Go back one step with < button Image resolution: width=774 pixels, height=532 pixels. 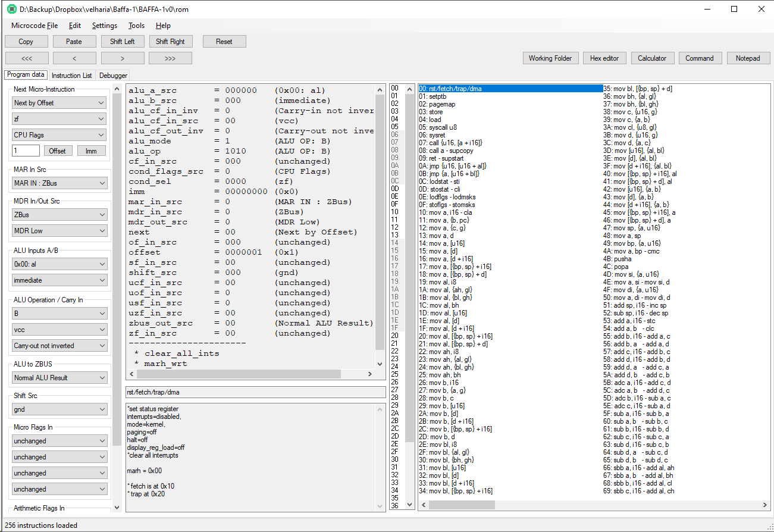74,58
